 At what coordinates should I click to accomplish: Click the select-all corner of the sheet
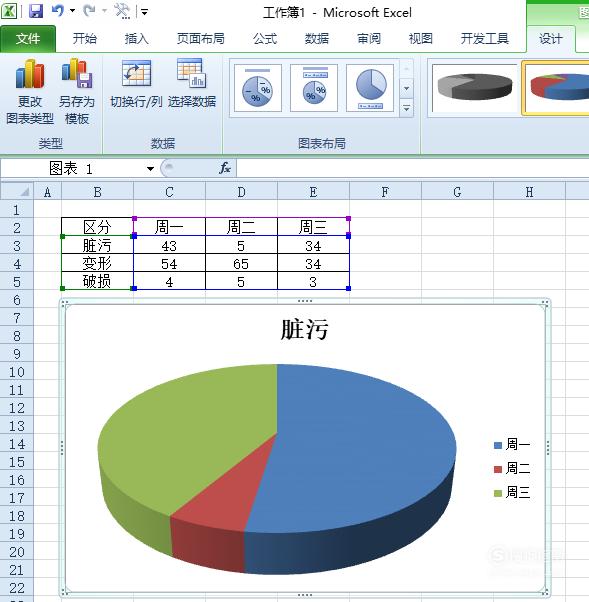(x=17, y=191)
